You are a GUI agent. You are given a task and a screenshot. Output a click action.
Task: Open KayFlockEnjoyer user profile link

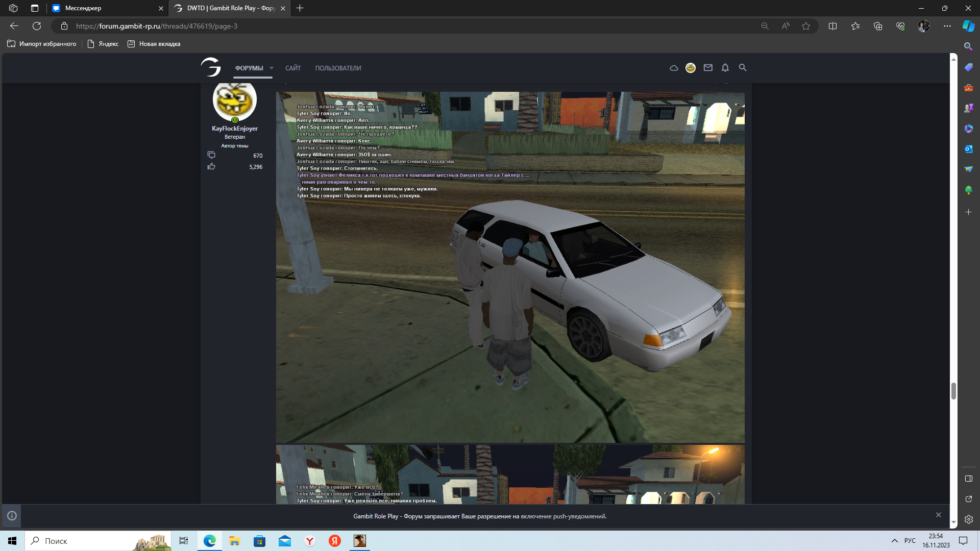coord(235,129)
